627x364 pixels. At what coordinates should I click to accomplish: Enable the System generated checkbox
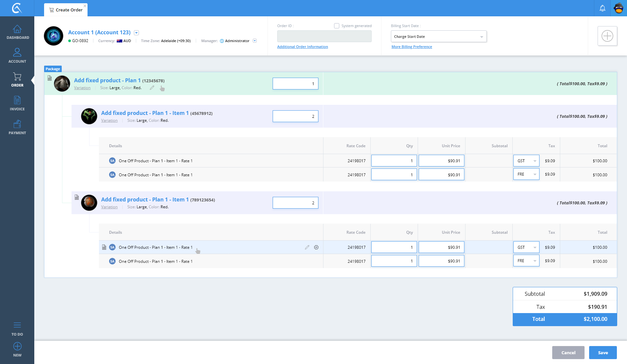[337, 26]
